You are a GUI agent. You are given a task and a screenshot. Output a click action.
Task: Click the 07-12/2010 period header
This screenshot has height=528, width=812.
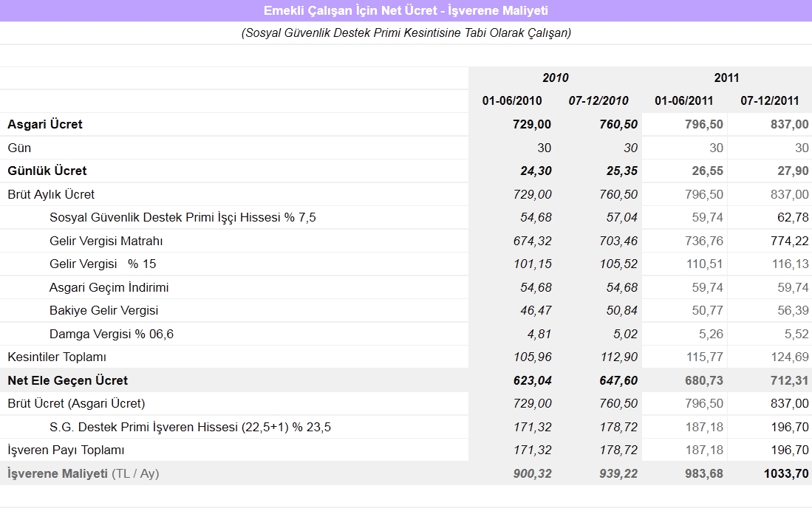click(598, 101)
